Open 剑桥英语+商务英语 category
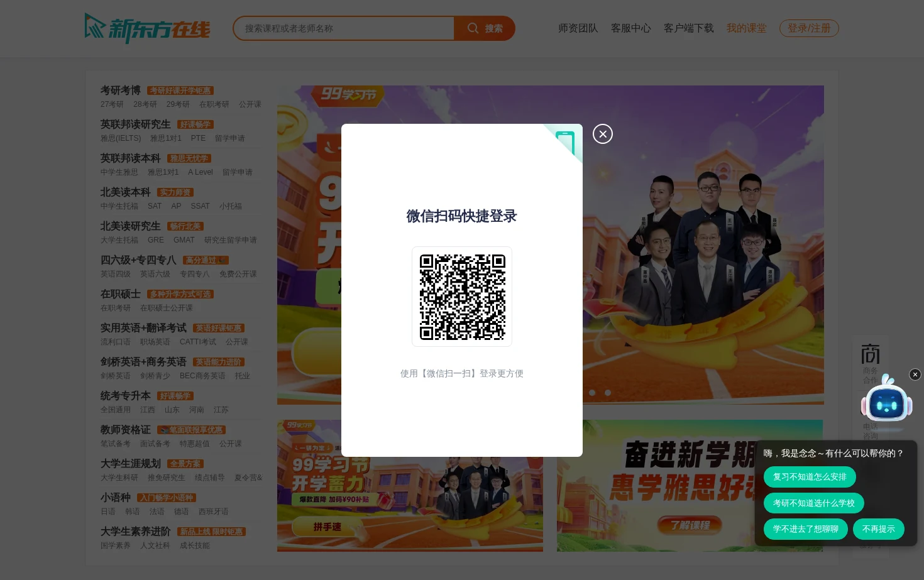 coord(143,362)
